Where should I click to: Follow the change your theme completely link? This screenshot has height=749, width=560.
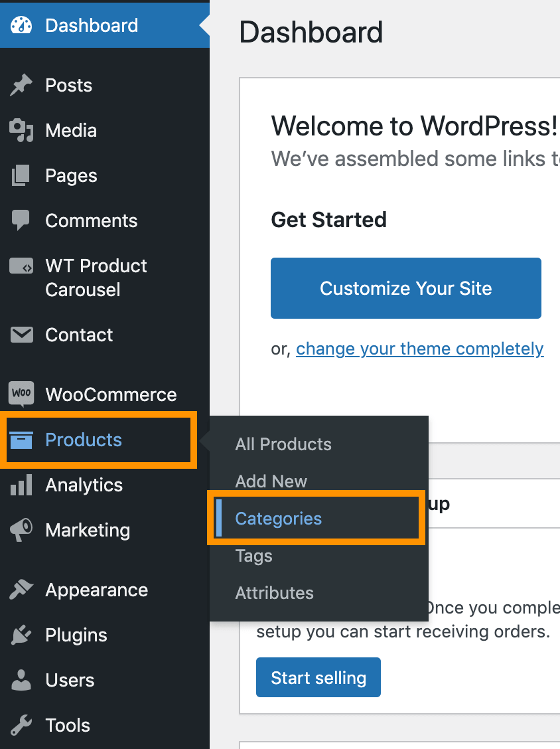(419, 349)
